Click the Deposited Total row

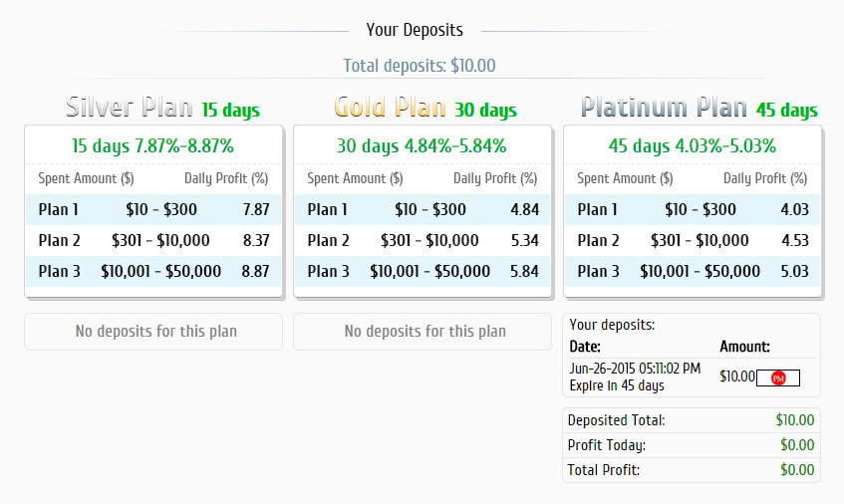point(691,420)
